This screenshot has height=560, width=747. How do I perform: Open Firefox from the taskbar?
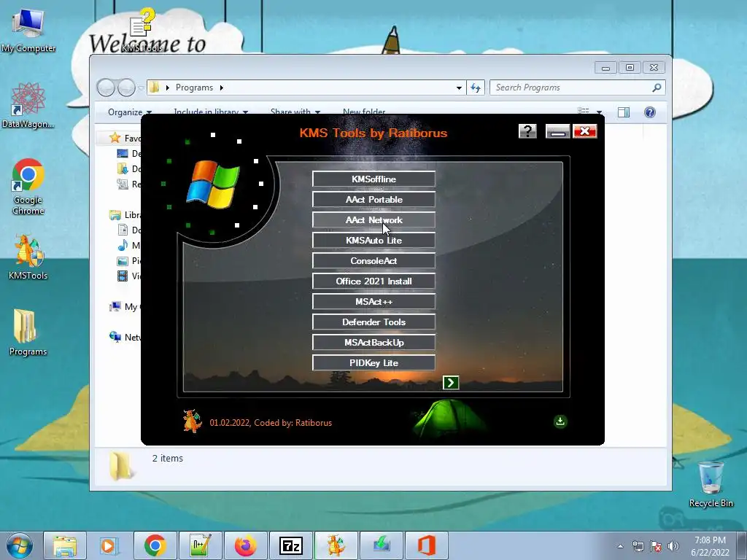click(245, 545)
